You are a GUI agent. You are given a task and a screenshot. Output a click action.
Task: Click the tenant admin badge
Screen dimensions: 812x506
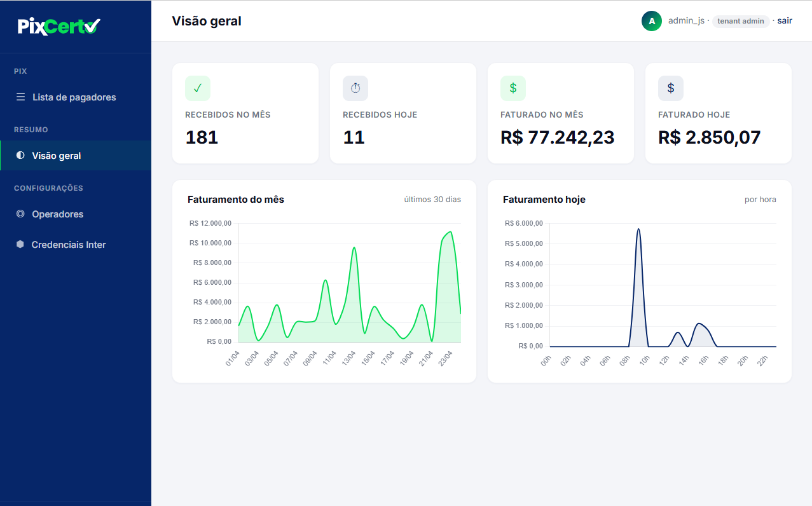(x=741, y=21)
